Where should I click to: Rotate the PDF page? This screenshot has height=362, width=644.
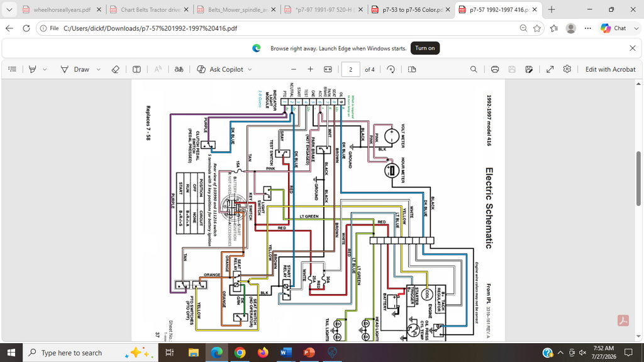[x=391, y=69]
